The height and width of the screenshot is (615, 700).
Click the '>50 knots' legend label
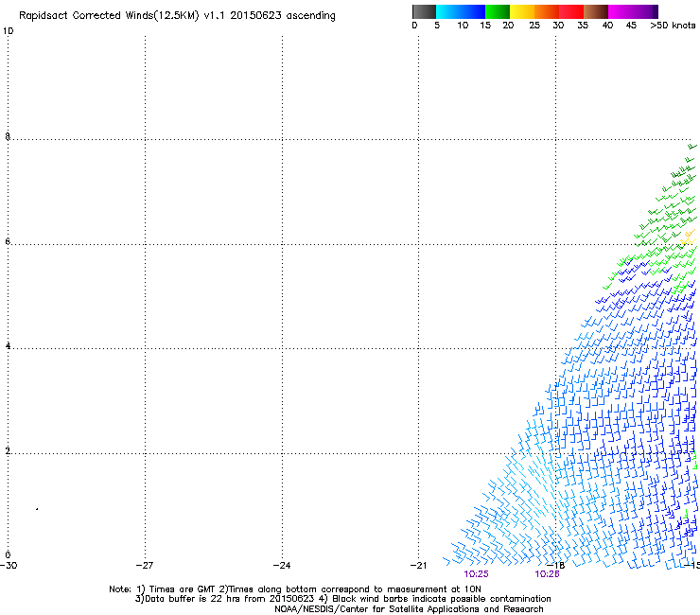point(673,26)
